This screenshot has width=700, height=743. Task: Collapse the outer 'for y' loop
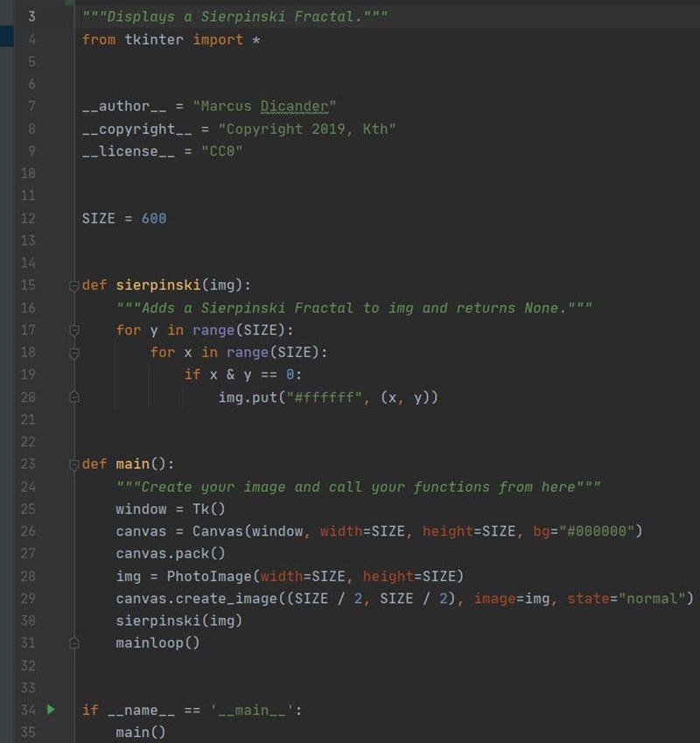(73, 330)
